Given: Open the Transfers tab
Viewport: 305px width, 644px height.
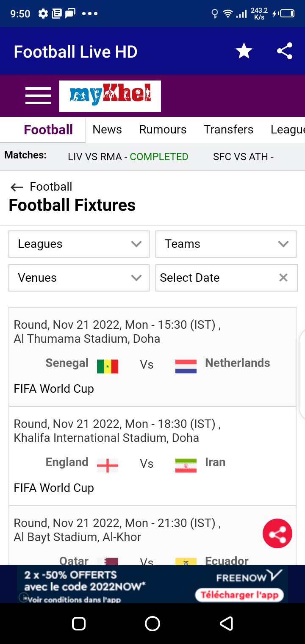Looking at the screenshot, I should 228,130.
